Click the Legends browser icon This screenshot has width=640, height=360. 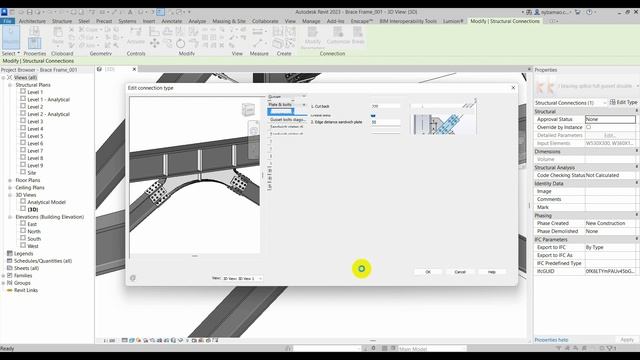tap(10, 253)
